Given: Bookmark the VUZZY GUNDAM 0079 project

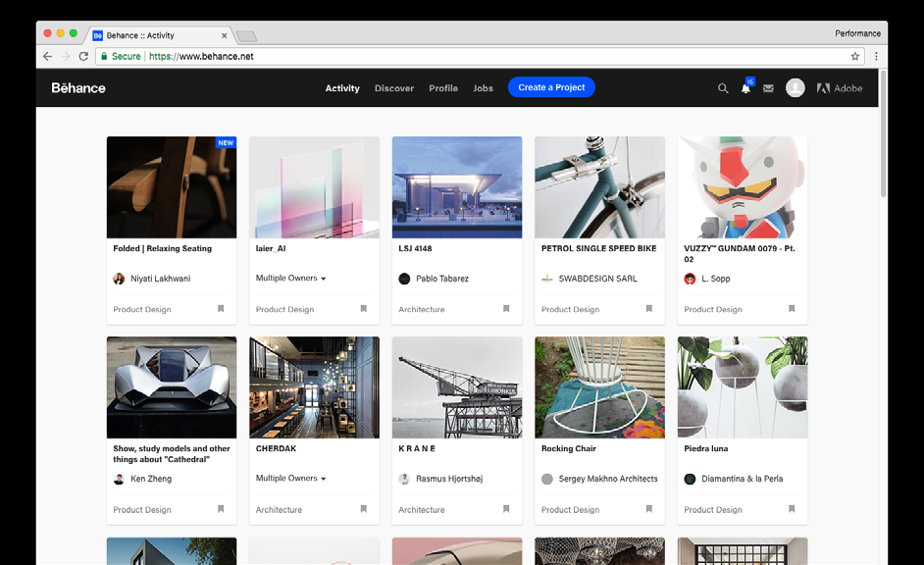Looking at the screenshot, I should click(x=792, y=309).
